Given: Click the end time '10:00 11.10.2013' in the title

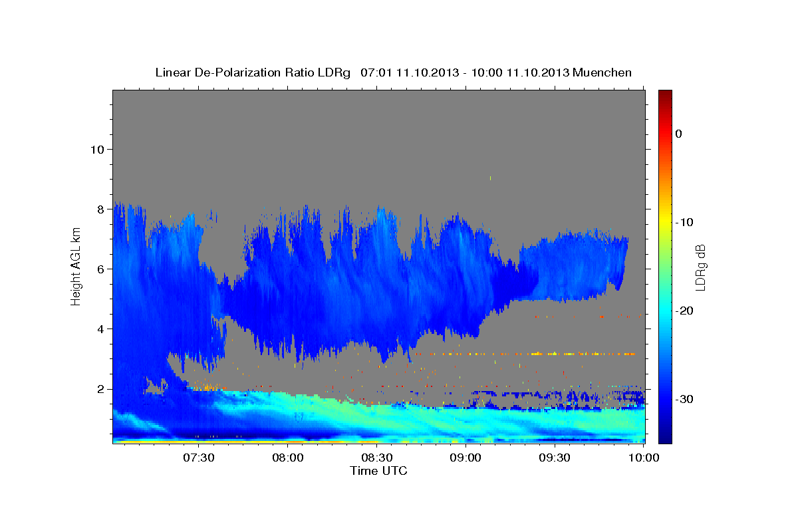Looking at the screenshot, I should click(x=518, y=72).
